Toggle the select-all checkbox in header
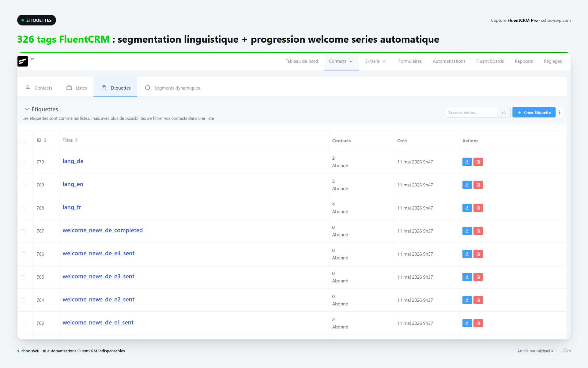 pyautogui.click(x=23, y=141)
